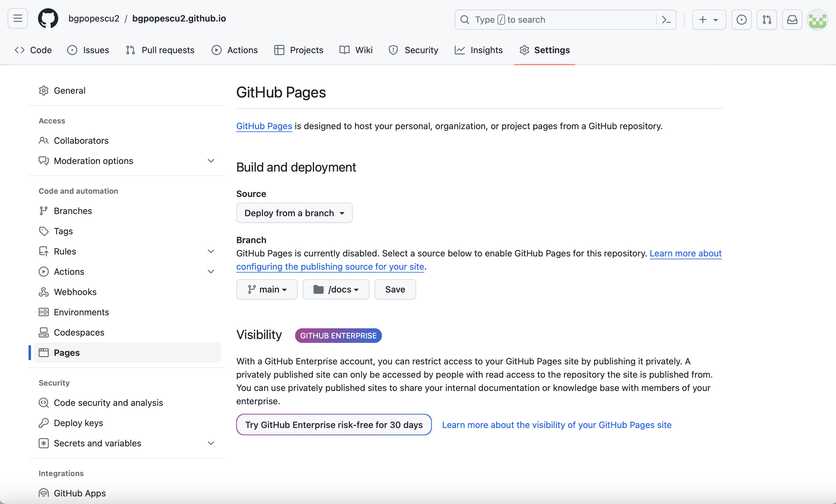Open the GitHub Pages documentation link
Screen dimensions: 836x504
pos(264,126)
